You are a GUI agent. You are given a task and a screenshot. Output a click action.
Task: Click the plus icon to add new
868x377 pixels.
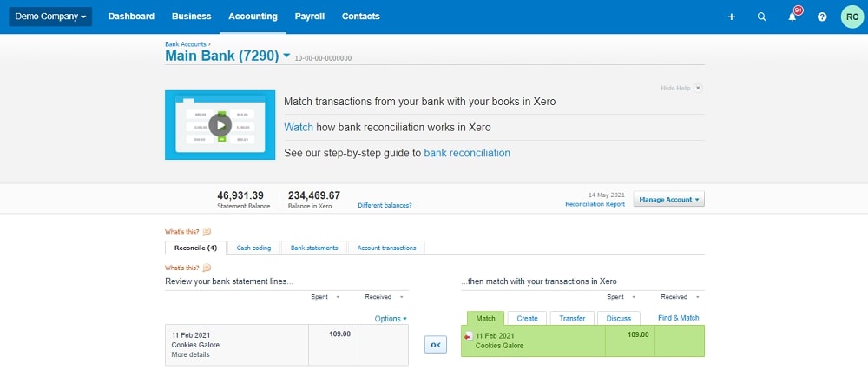pyautogui.click(x=731, y=17)
